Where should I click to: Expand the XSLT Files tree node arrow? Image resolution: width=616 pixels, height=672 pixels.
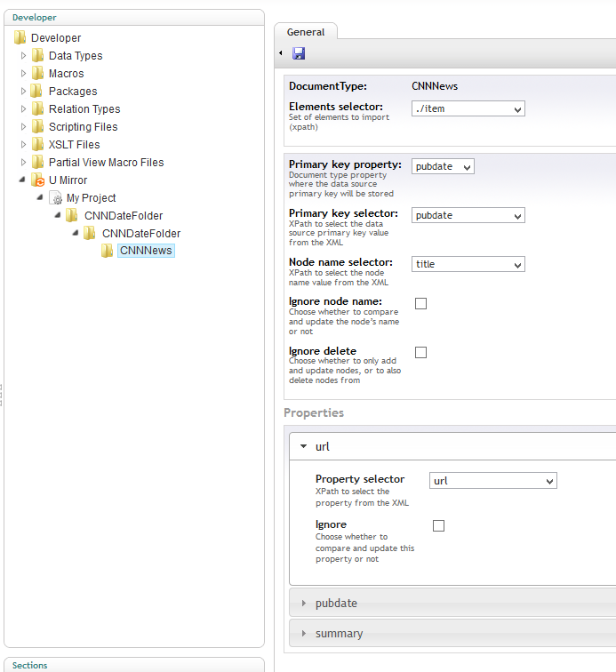[24, 144]
